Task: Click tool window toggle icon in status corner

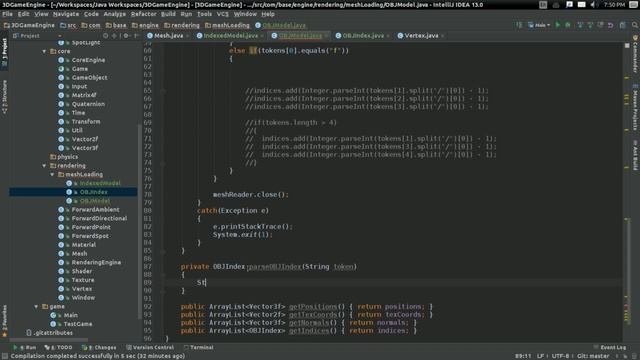Action: click(4, 356)
